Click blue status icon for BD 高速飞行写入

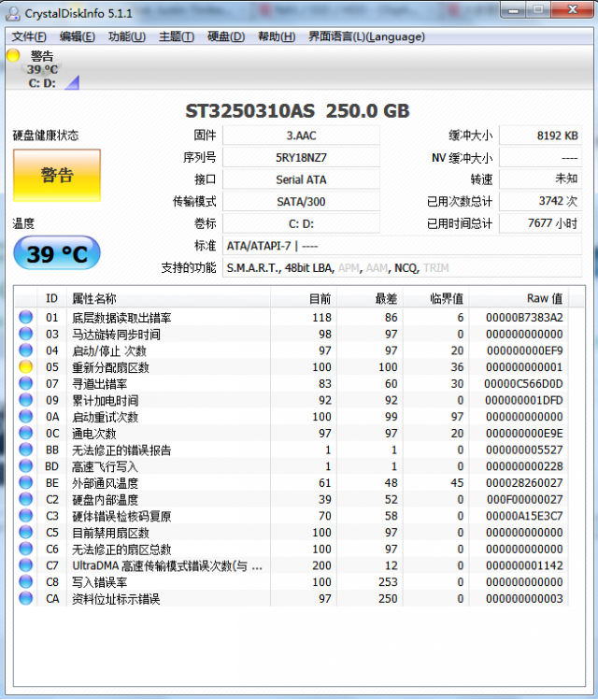pyautogui.click(x=26, y=465)
